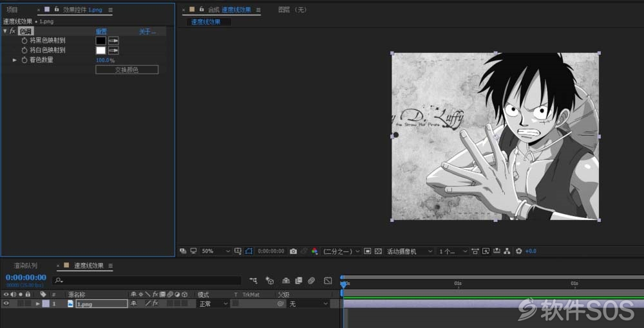Open the white color swatch for 将白色映射到

[x=100, y=50]
